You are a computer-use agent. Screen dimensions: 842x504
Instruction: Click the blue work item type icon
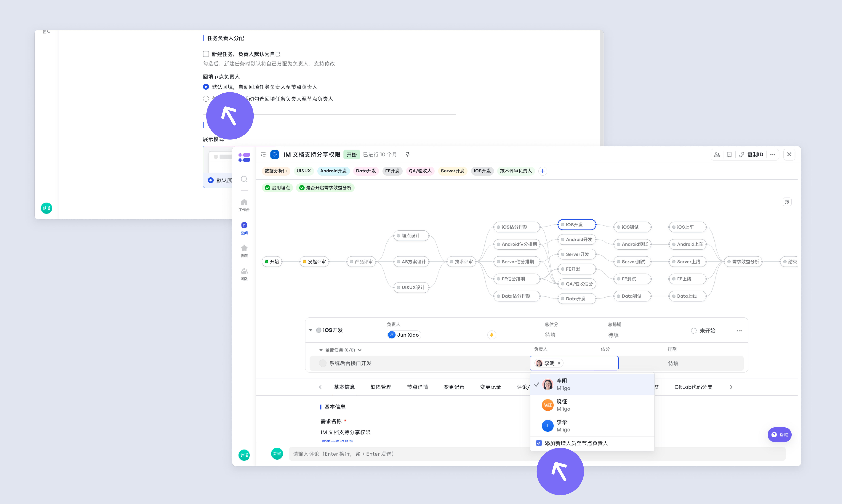274,155
